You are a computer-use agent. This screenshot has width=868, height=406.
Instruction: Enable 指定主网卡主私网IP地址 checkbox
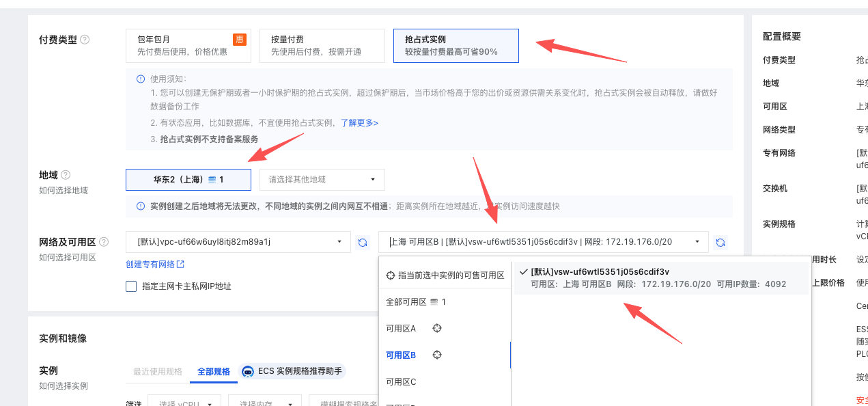[x=131, y=286]
